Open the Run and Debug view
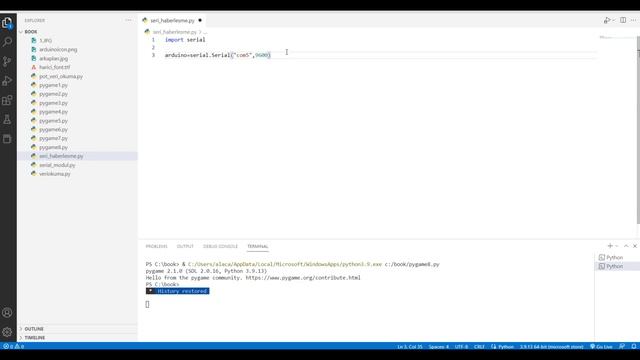This screenshot has width=640, height=360. pos(7,81)
